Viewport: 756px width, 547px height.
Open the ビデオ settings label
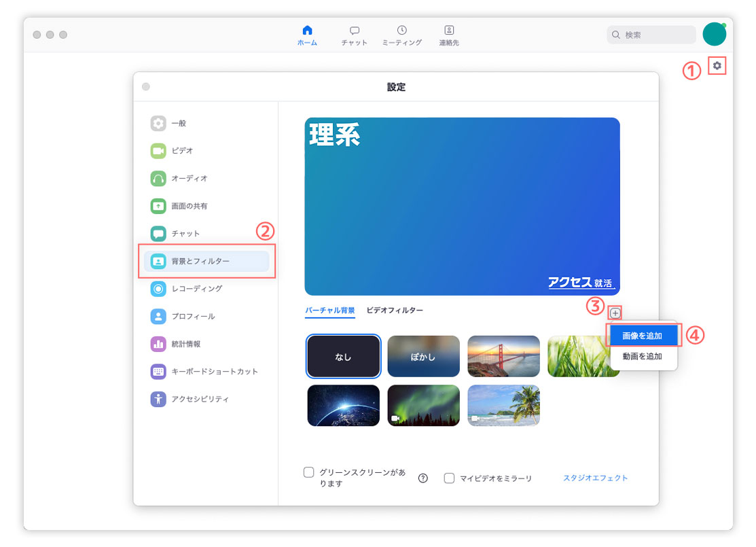182,151
